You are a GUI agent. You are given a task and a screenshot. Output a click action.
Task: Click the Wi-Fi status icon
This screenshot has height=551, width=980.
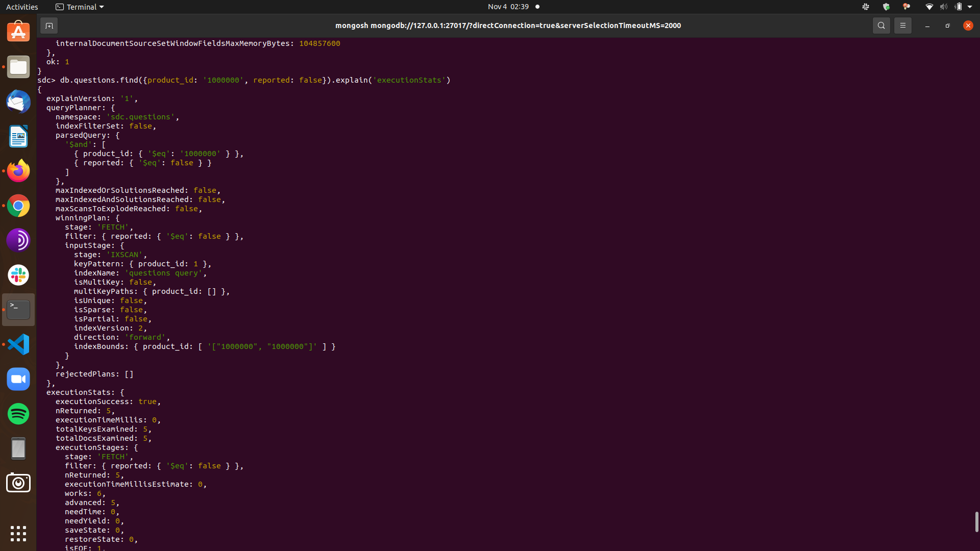[929, 7]
